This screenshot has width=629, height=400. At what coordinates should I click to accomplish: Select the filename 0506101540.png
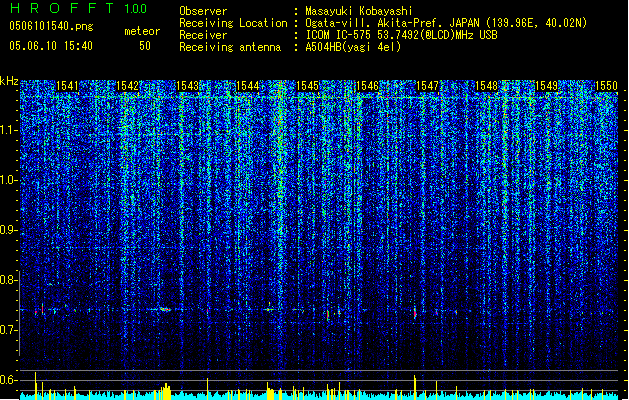click(x=51, y=26)
